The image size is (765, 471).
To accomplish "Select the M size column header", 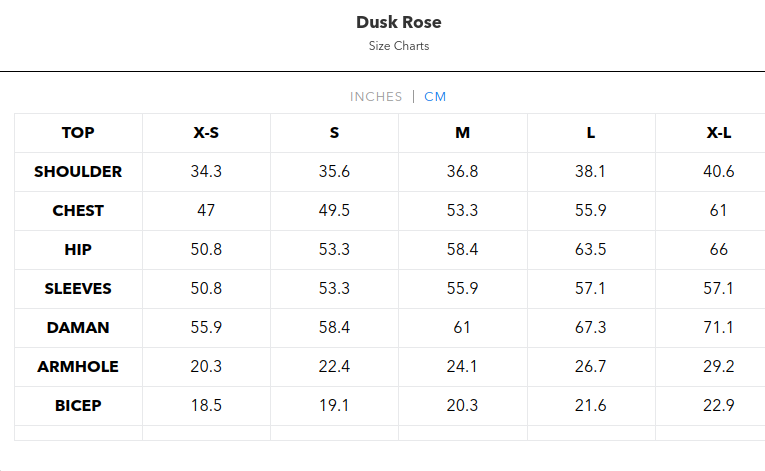I will click(462, 133).
